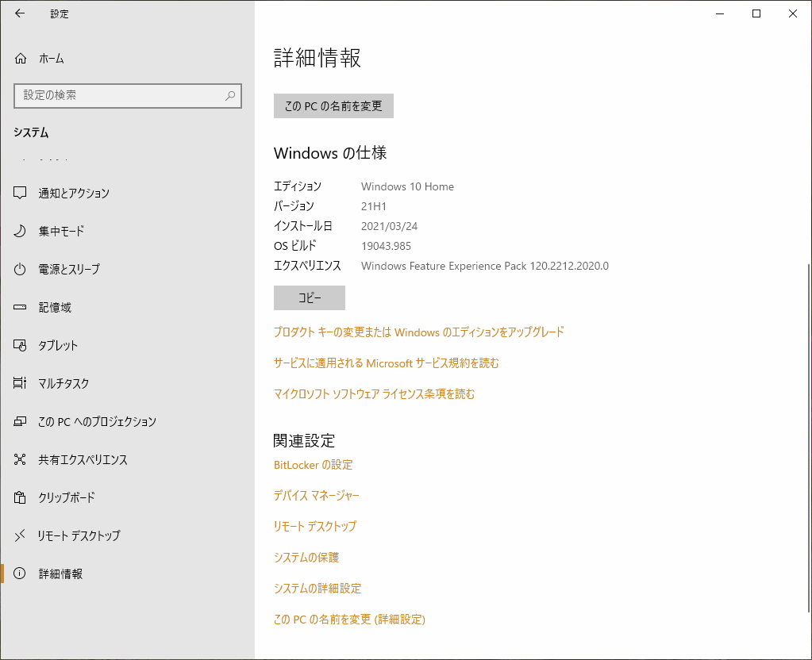The width and height of the screenshot is (812, 660).
Task: Click the システム sidebar heading
Action: pos(31,132)
